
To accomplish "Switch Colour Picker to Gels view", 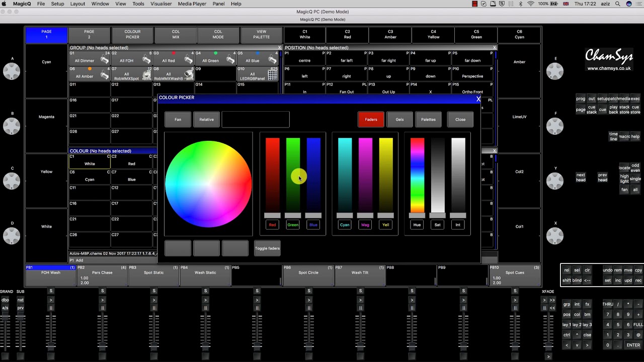I will (399, 119).
